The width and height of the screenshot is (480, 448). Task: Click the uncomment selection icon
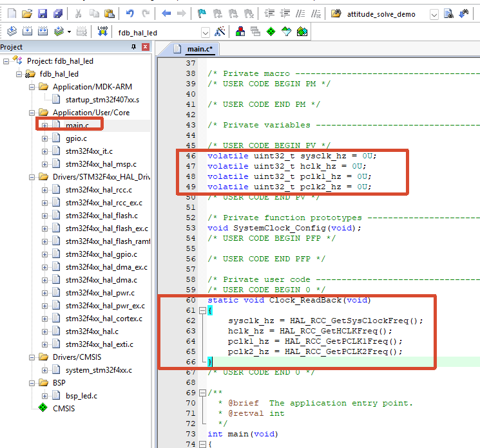[316, 14]
